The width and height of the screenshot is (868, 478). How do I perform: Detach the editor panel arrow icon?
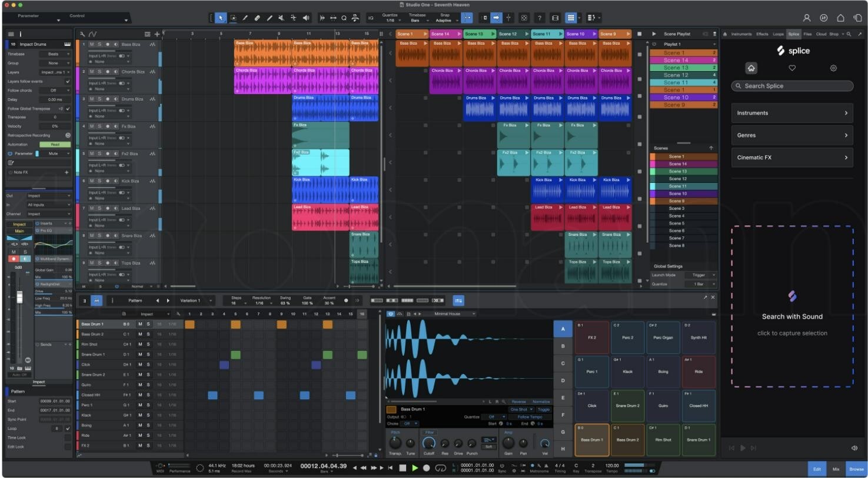pyautogui.click(x=705, y=298)
